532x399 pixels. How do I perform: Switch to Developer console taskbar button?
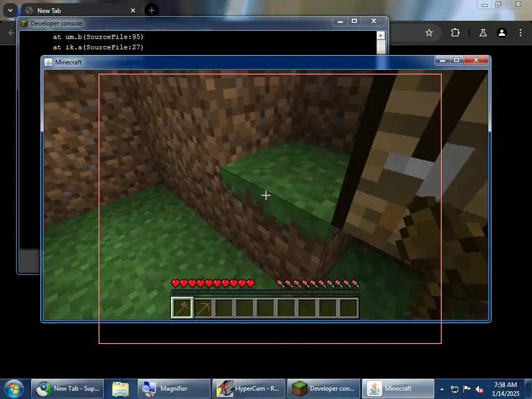tap(323, 389)
